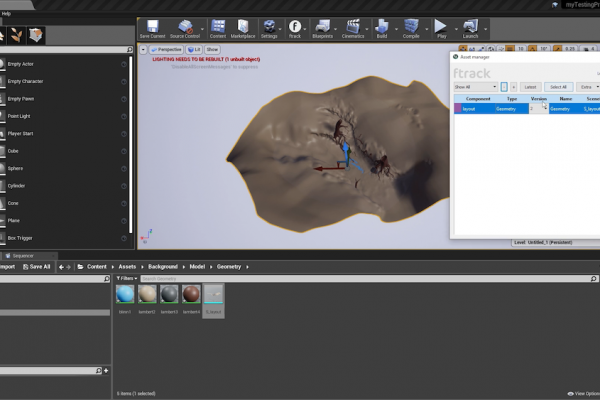Viewport: 600px width, 400px height.
Task: Select the lambert4 material thumbnail
Action: [191, 294]
